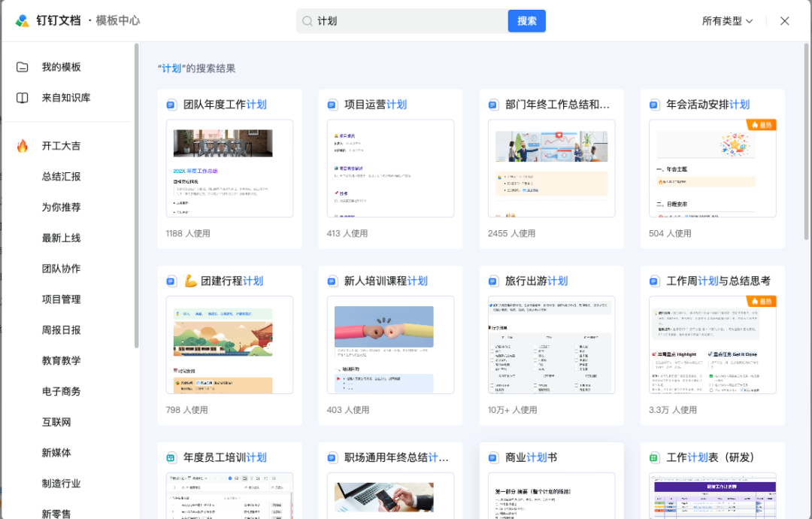Click the DingTalk Docs logo icon

[x=23, y=21]
